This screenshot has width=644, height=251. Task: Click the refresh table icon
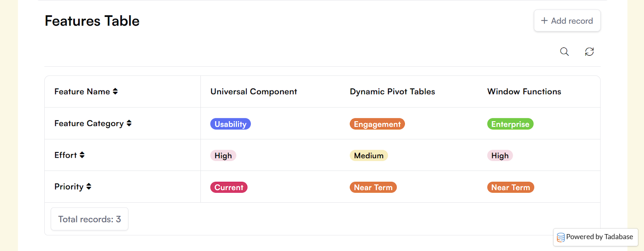(x=589, y=51)
